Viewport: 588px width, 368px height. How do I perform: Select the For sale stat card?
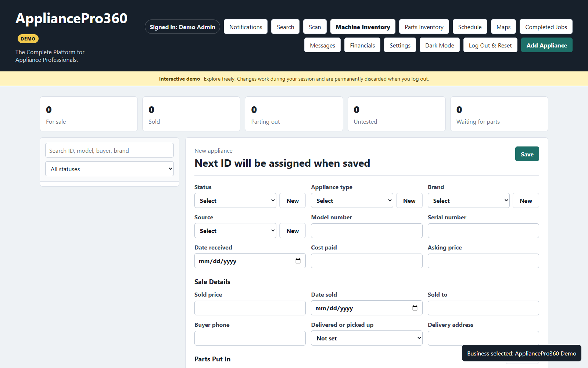click(89, 114)
